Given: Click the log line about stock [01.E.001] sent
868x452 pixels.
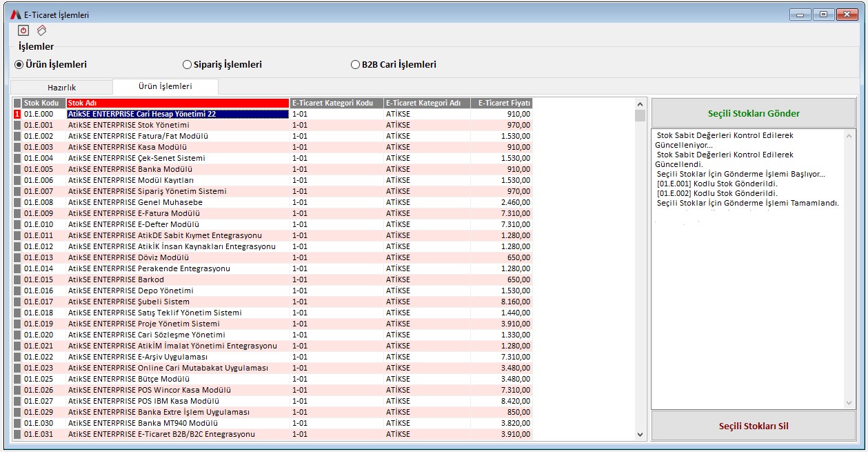Looking at the screenshot, I should click(717, 184).
